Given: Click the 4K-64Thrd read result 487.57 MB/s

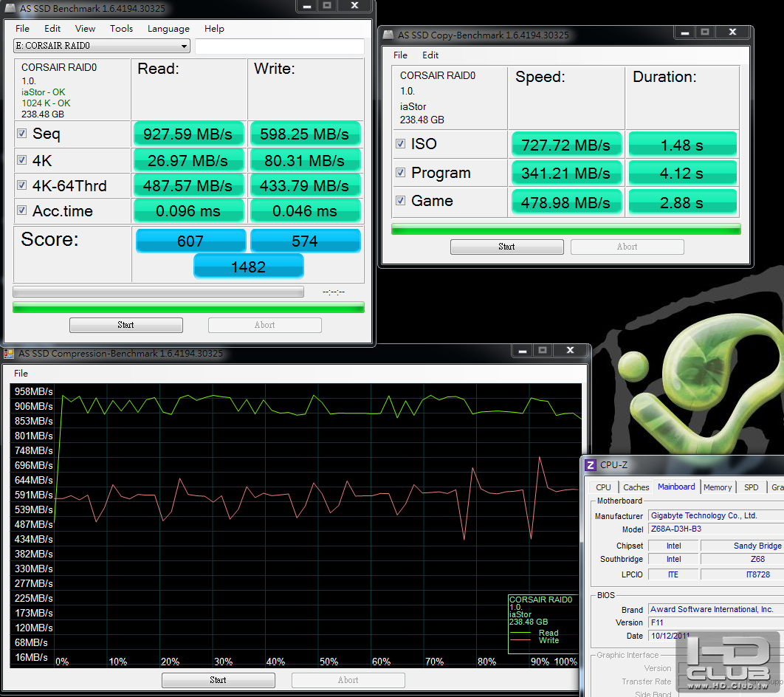Looking at the screenshot, I should (x=188, y=185).
